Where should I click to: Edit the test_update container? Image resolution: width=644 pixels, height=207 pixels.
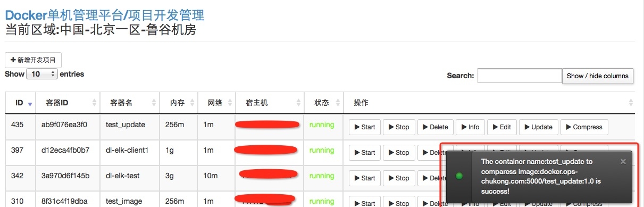click(x=501, y=127)
